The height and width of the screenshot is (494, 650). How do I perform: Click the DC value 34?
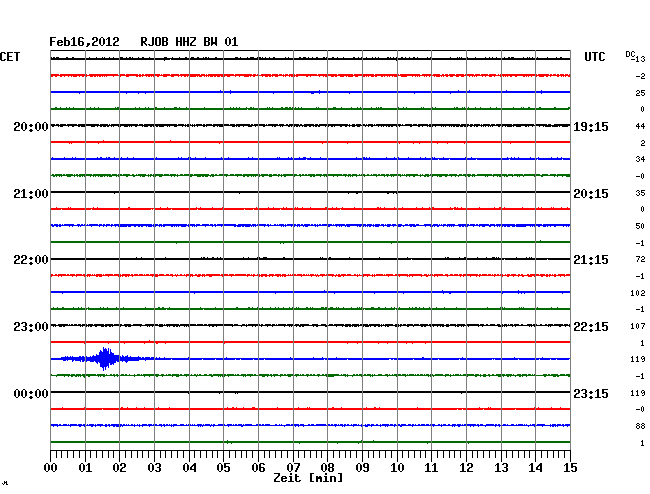tap(640, 159)
